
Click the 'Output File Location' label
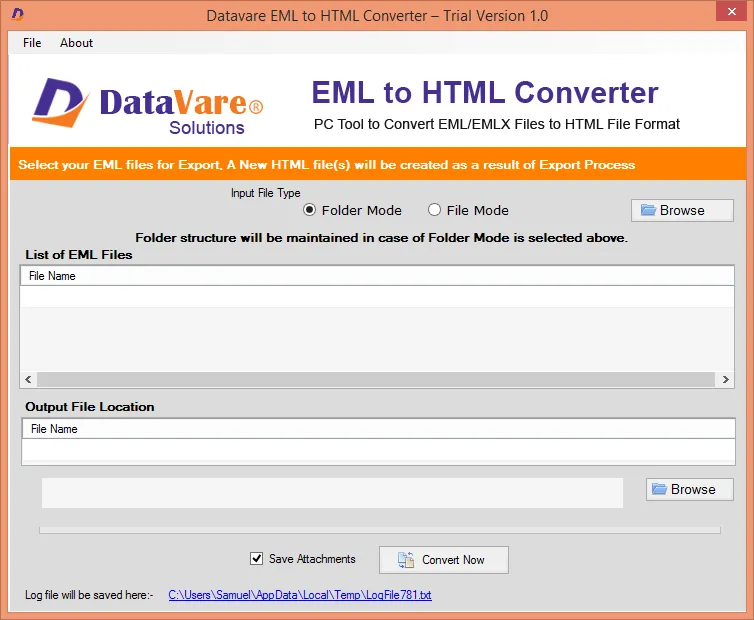(90, 407)
